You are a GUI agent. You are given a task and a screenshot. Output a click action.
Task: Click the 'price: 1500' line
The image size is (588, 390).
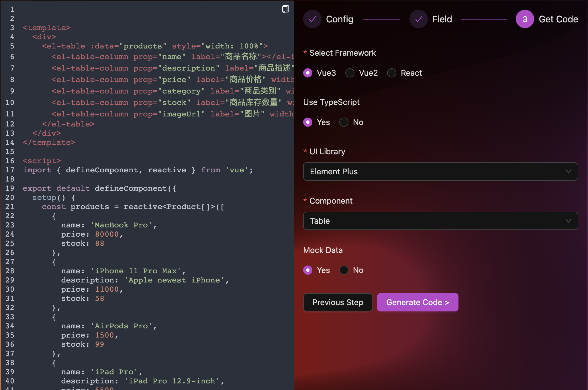point(90,335)
